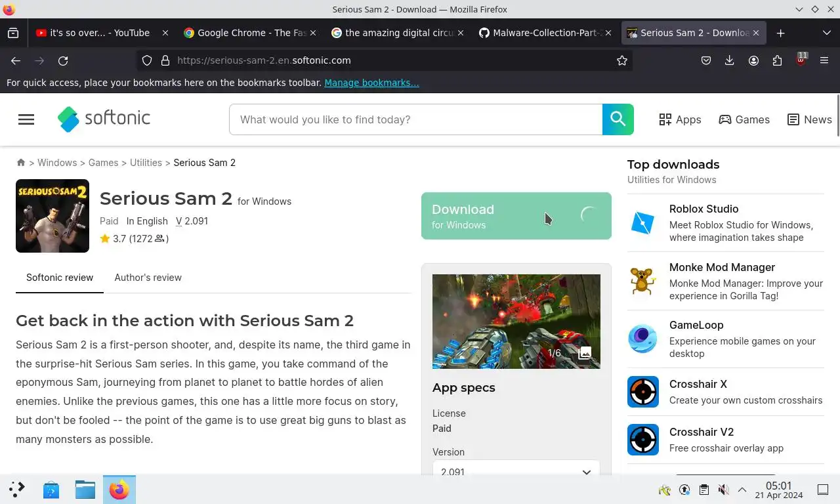Open Firefox Downloads panel
The width and height of the screenshot is (840, 504).
[x=730, y=60]
